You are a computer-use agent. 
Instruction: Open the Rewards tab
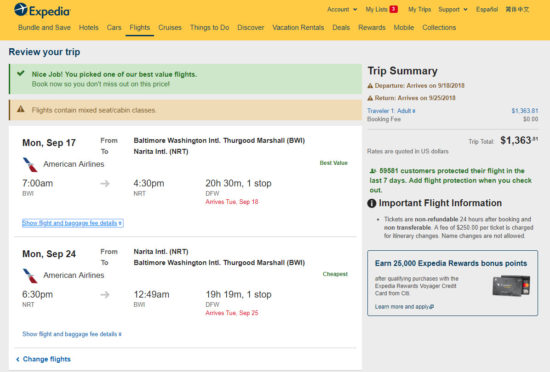coord(372,27)
